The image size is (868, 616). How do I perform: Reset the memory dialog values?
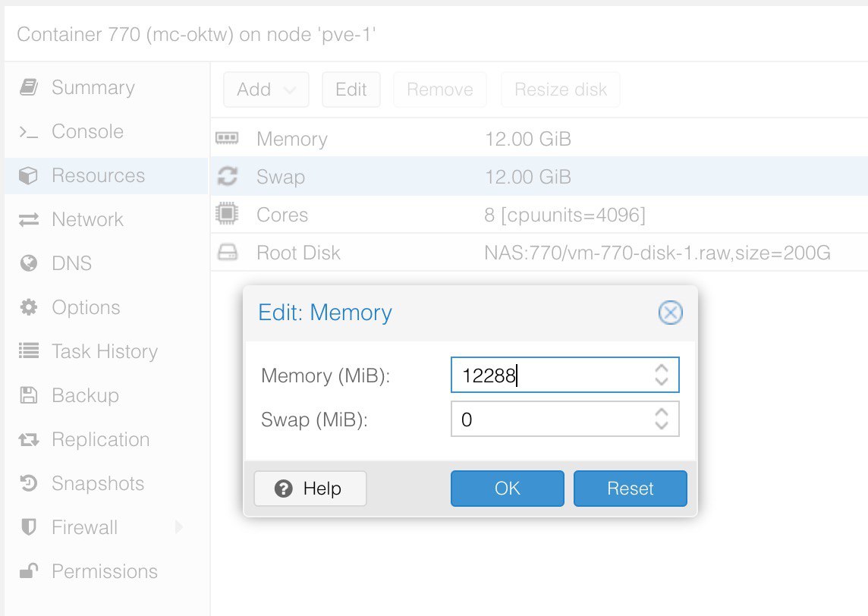[630, 488]
